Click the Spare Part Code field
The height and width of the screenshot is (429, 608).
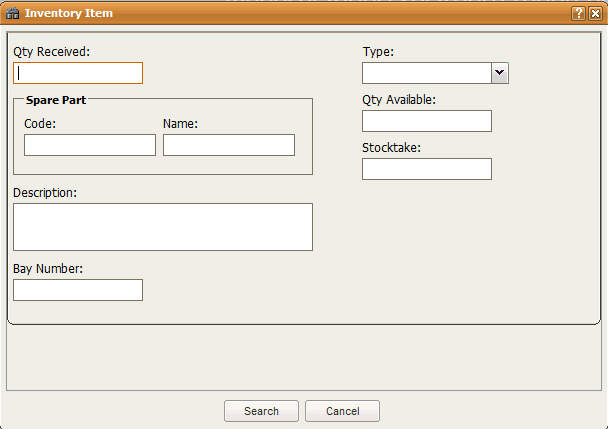90,145
